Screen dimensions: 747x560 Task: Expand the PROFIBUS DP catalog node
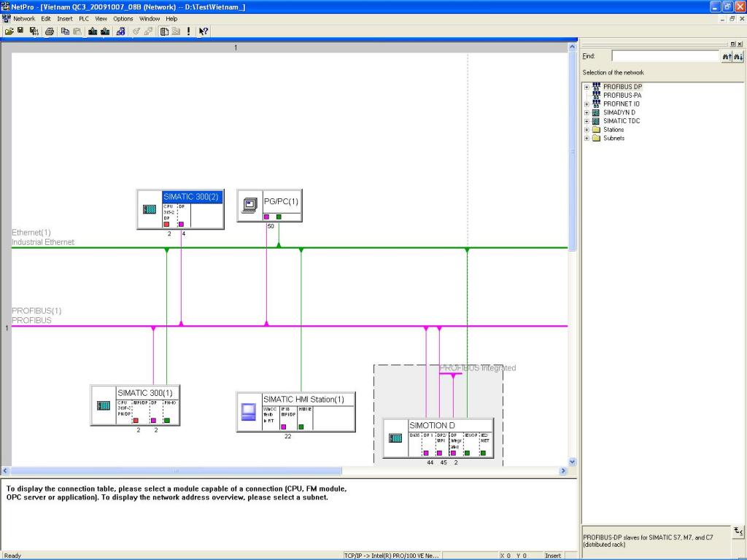click(587, 87)
